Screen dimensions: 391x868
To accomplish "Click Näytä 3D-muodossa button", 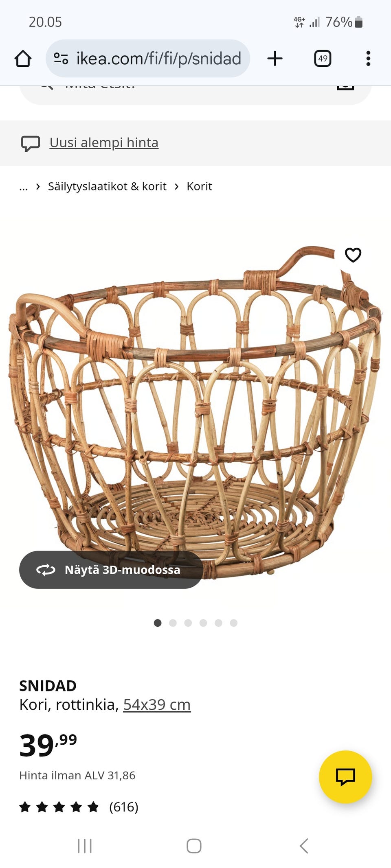I will 111,570.
